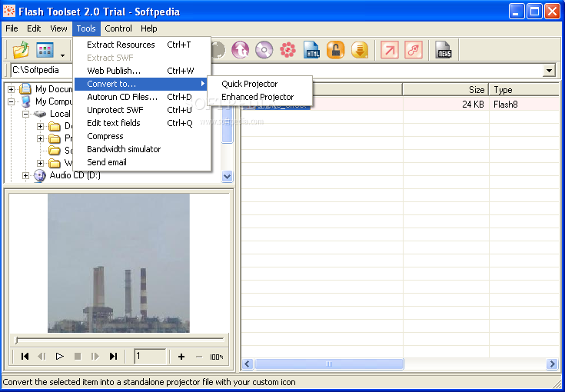Choose Autorun CD Files... entry
This screenshot has height=392, width=565.
tap(142, 97)
